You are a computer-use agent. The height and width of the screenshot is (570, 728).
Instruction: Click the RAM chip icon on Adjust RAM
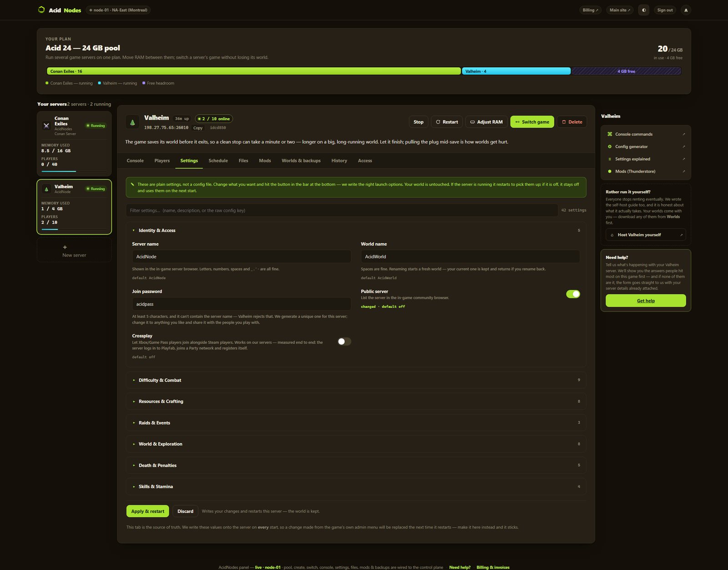[x=472, y=122]
